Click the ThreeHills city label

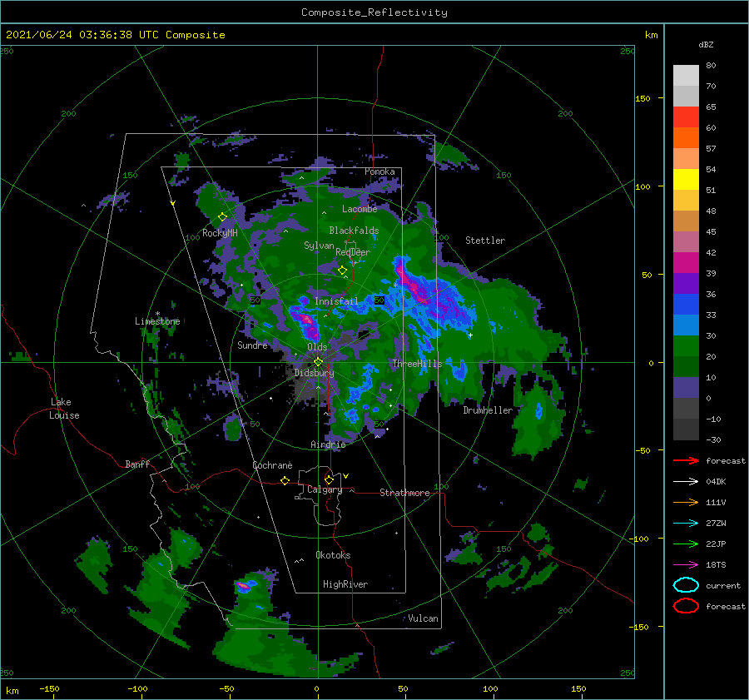417,364
